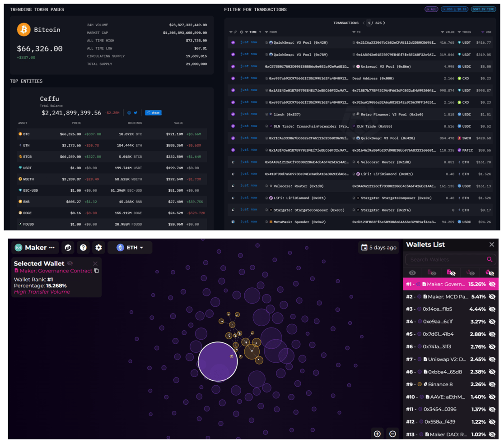
Task: Click the DOGE asset row in Ceffu
Action: click(112, 213)
